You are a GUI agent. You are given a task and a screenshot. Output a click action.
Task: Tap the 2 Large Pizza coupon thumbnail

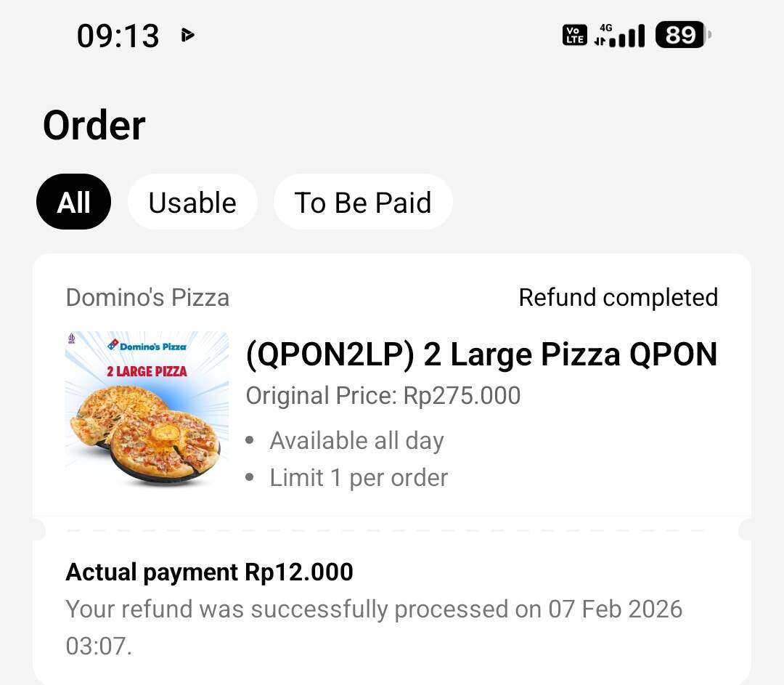pyautogui.click(x=147, y=412)
